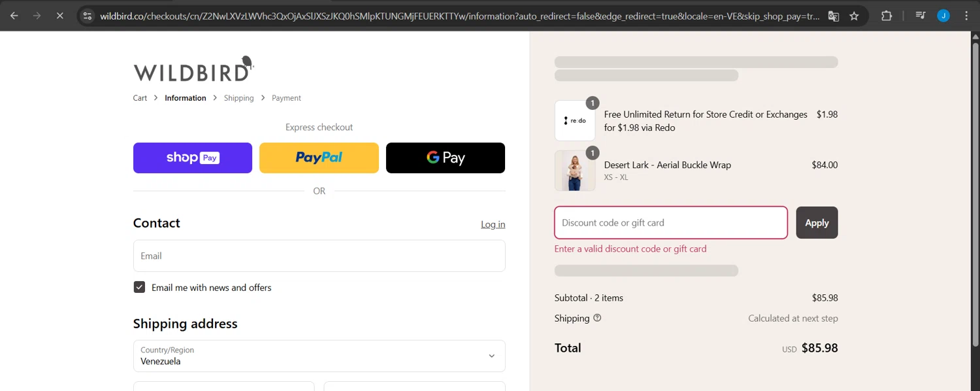Screen dimensions: 980x391
Task: Bookmark this page with the star
Action: pos(854,16)
